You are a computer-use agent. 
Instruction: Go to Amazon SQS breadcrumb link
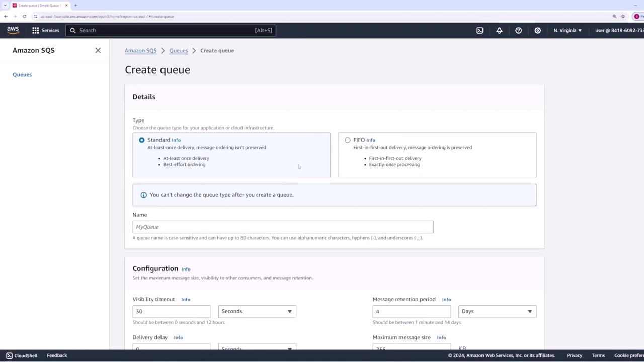140,50
